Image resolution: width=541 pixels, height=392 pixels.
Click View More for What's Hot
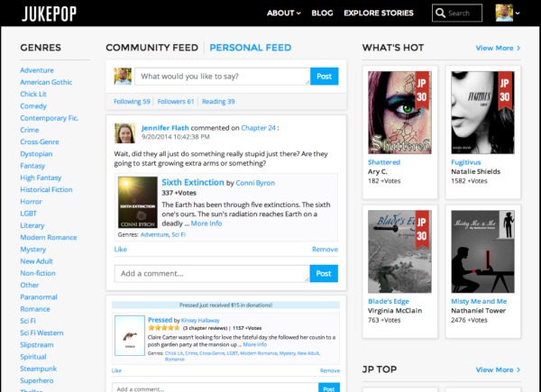[498, 48]
